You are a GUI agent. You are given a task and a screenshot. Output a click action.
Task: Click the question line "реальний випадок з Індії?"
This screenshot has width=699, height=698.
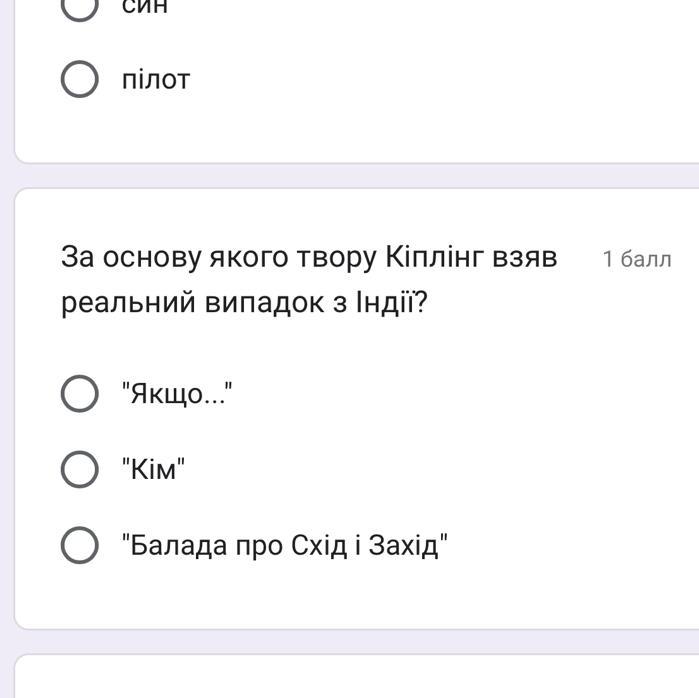click(244, 302)
